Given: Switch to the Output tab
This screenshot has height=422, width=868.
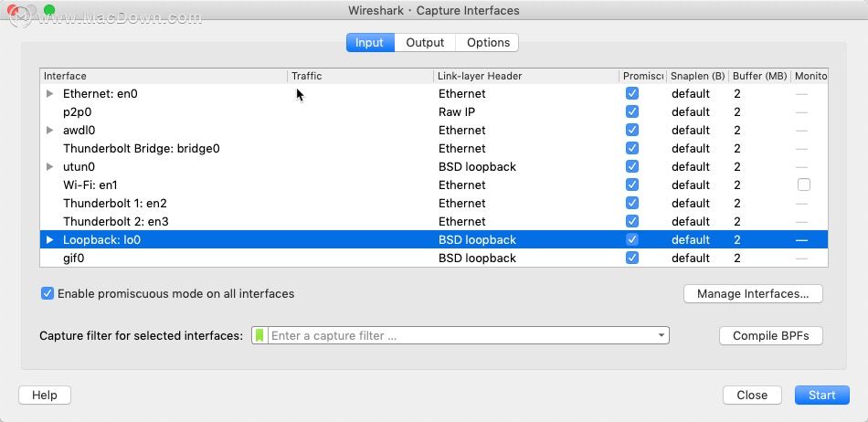Looking at the screenshot, I should coord(425,43).
